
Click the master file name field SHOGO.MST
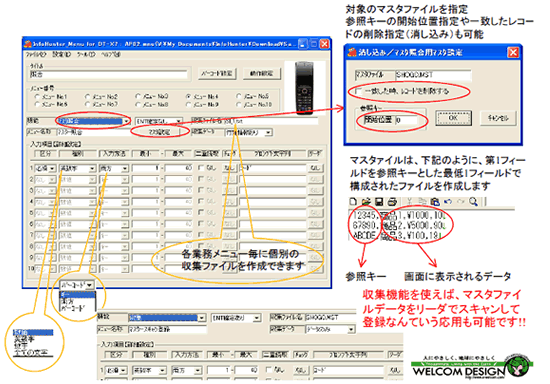433,75
